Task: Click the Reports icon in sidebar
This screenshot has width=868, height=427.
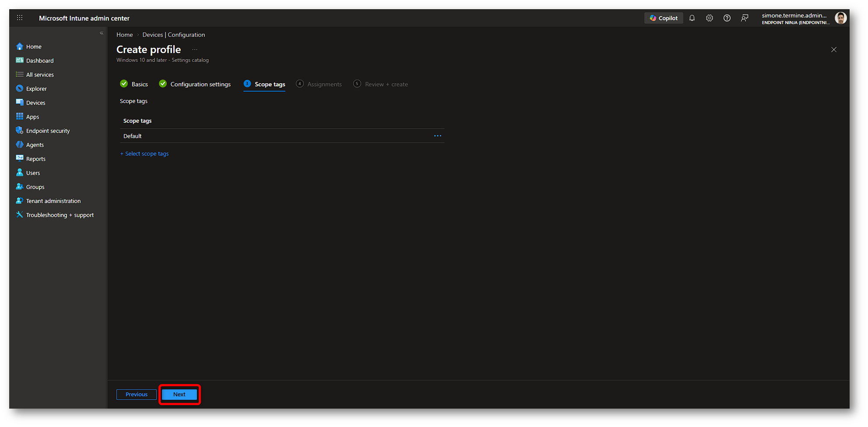Action: (x=20, y=159)
